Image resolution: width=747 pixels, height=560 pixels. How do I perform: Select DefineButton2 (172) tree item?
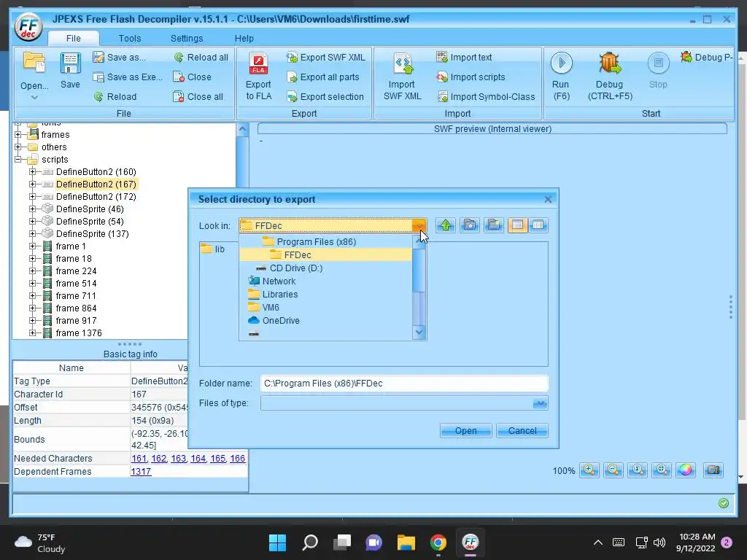tap(96, 196)
